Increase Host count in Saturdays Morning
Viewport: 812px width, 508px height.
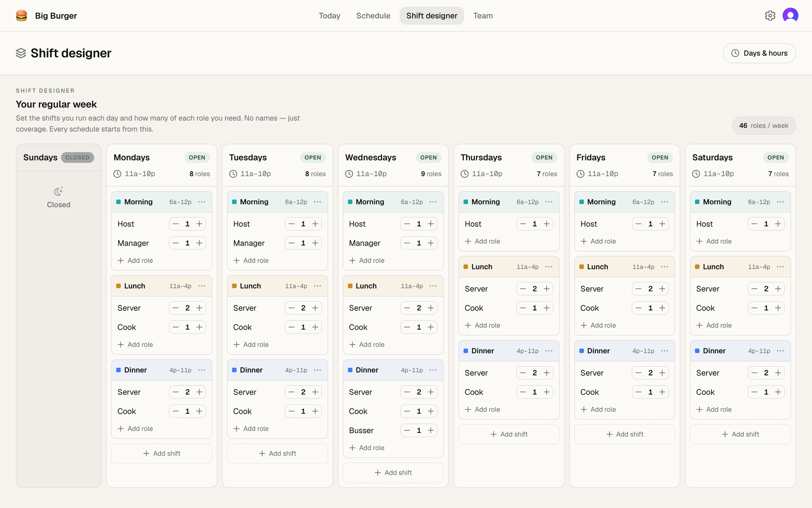(778, 224)
